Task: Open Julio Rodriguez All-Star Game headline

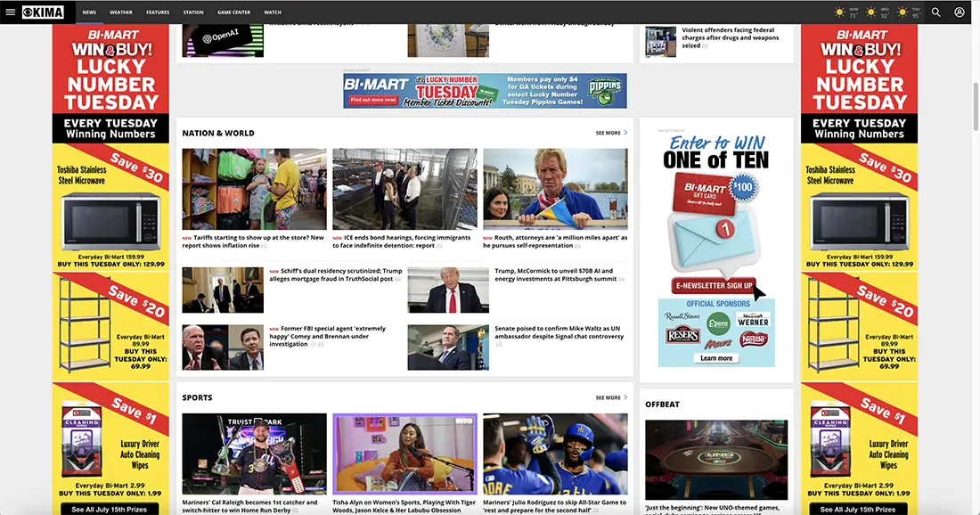Action: point(555,505)
